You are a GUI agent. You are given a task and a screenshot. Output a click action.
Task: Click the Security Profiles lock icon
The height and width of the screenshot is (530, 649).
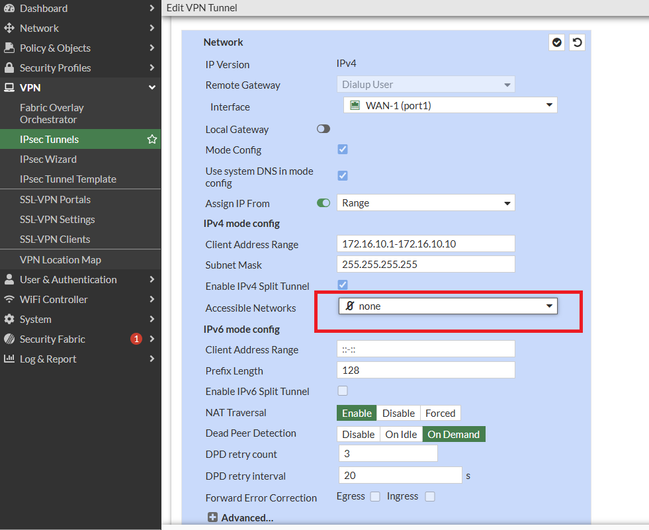tap(9, 67)
